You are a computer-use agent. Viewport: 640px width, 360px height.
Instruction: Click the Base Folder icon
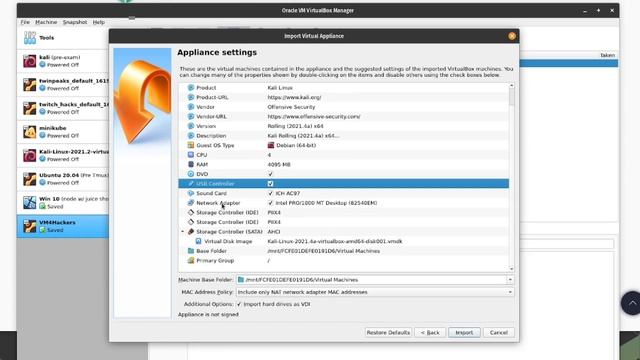[x=191, y=251]
